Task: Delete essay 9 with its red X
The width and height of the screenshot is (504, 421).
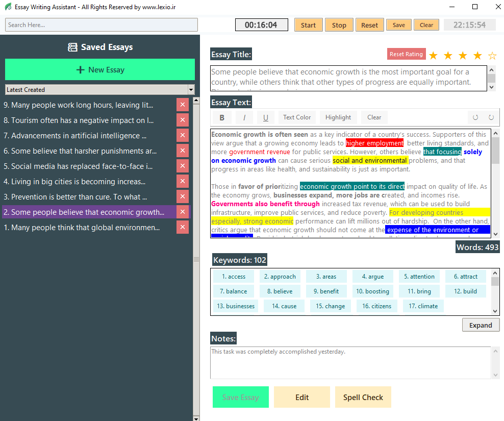Action: pos(183,105)
